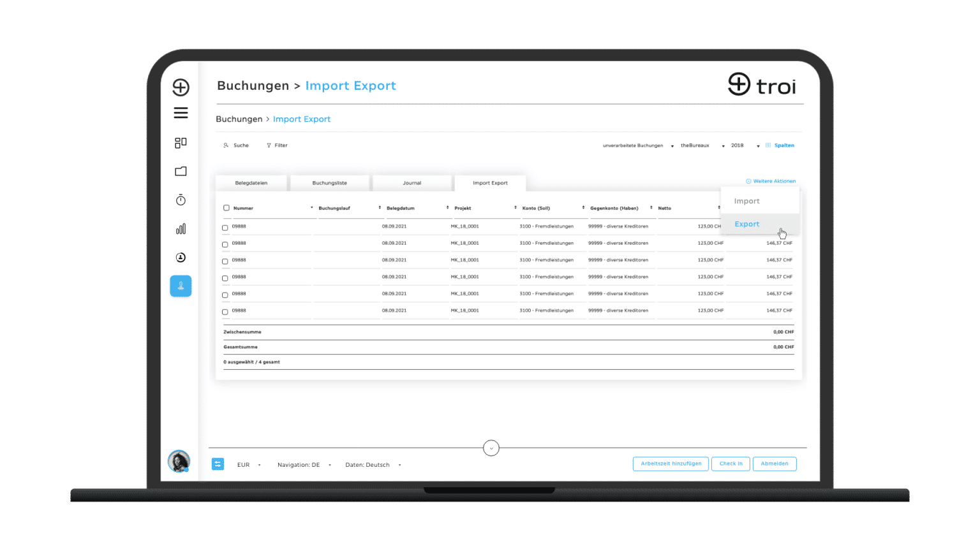Open the Filter funnel icon
The height and width of the screenshot is (551, 980).
click(269, 145)
